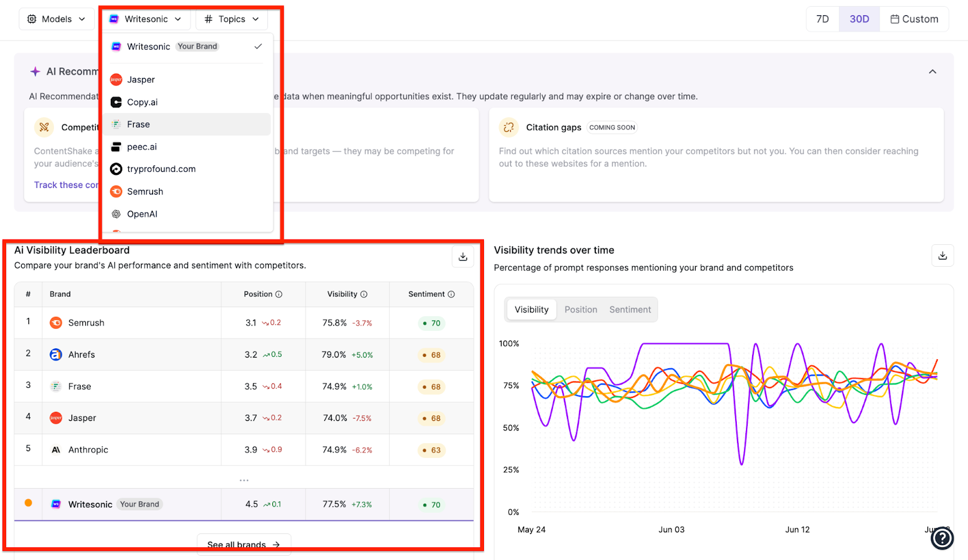Open the help circle icon
This screenshot has width=968, height=560.
tap(943, 538)
